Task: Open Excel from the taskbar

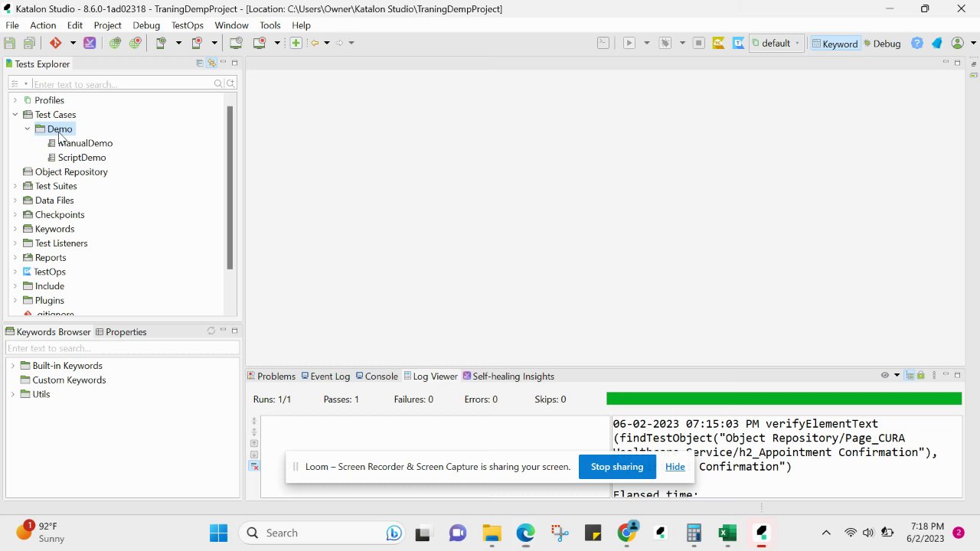Action: coord(727,533)
